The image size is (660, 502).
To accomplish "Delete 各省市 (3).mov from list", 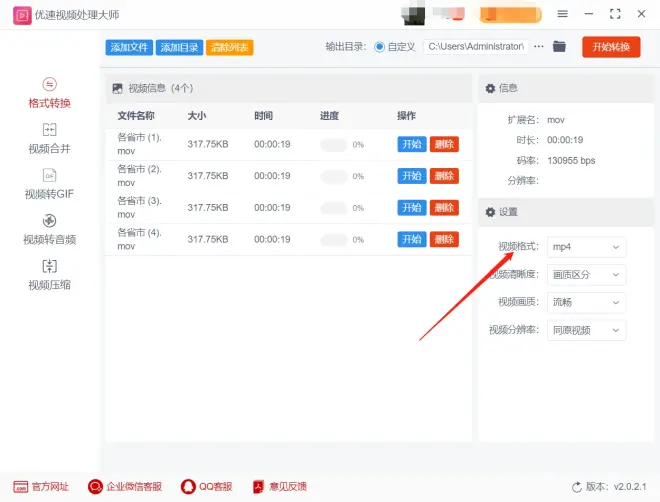I will 444,207.
